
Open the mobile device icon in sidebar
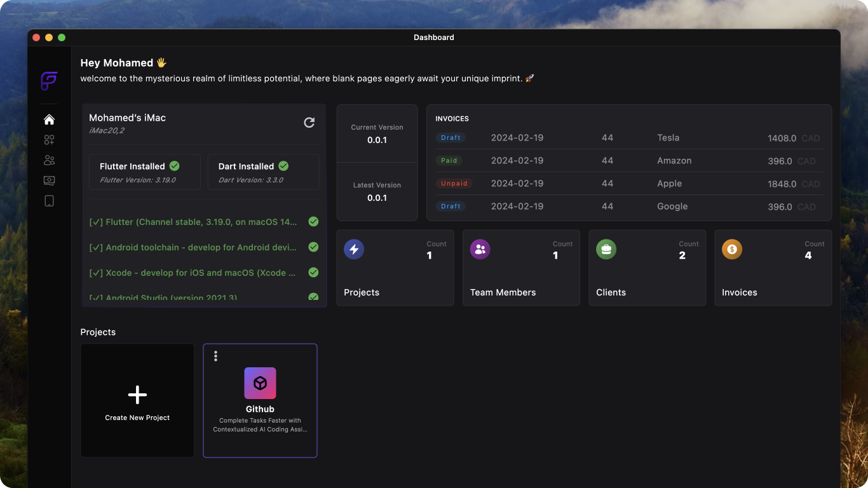pyautogui.click(x=49, y=201)
